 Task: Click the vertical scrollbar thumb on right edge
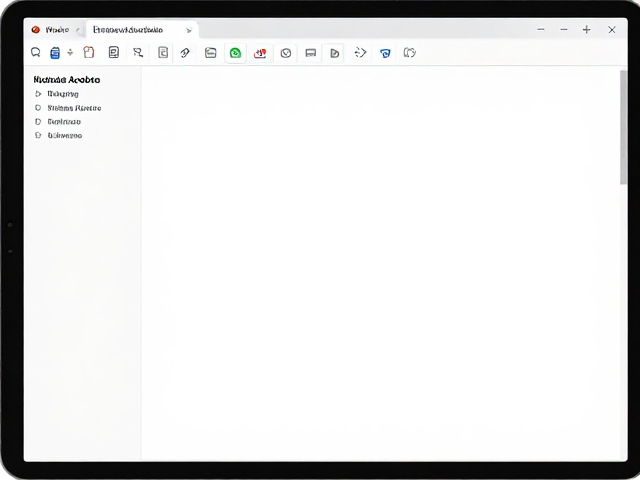pyautogui.click(x=623, y=127)
